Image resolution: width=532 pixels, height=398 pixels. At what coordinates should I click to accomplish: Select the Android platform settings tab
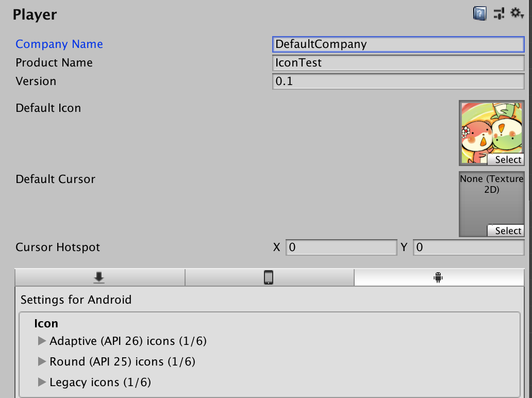pyautogui.click(x=439, y=277)
